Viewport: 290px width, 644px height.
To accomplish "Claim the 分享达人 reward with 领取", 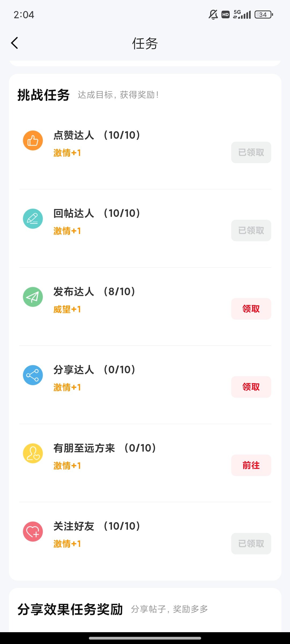I will point(251,387).
